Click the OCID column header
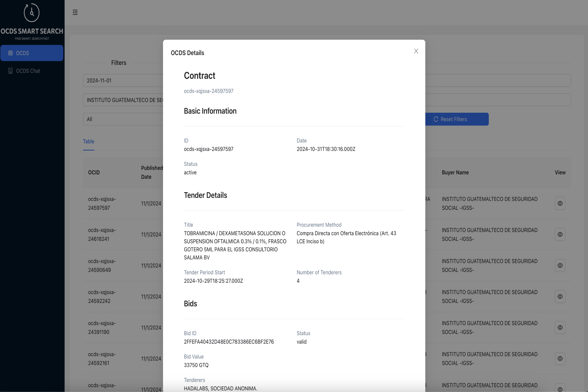 [x=94, y=172]
